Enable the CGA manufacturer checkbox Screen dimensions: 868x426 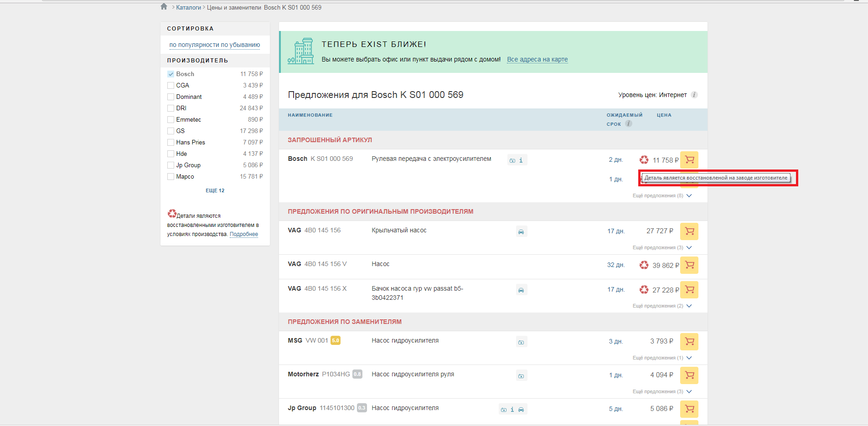coord(171,85)
